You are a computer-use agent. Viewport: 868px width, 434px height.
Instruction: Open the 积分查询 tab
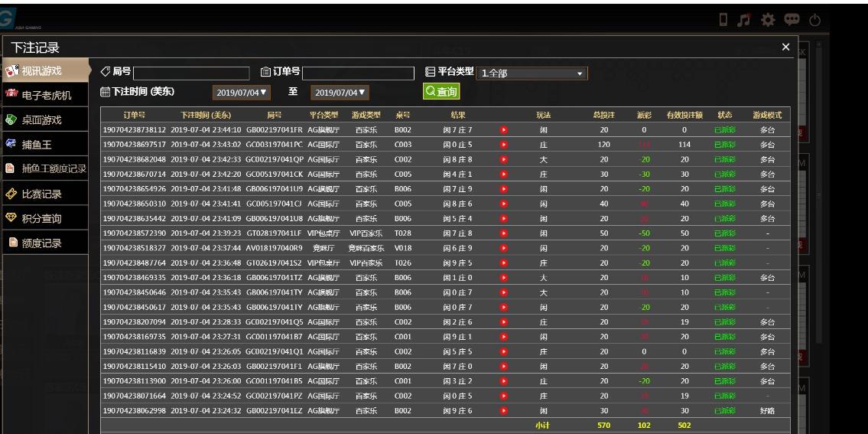[45, 218]
